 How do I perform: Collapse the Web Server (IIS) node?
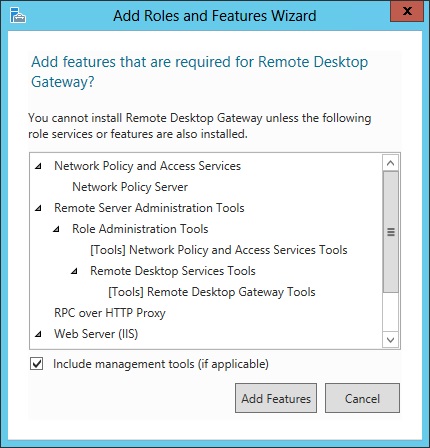pyautogui.click(x=39, y=334)
